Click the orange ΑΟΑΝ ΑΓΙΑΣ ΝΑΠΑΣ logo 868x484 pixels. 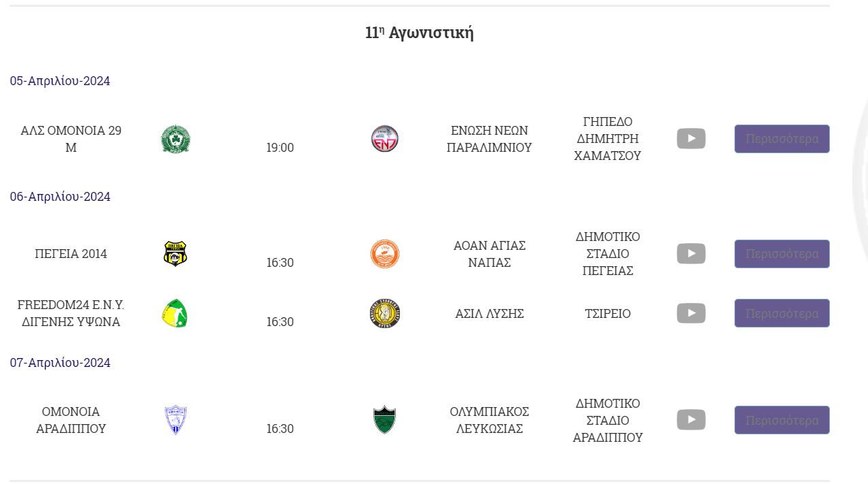385,254
